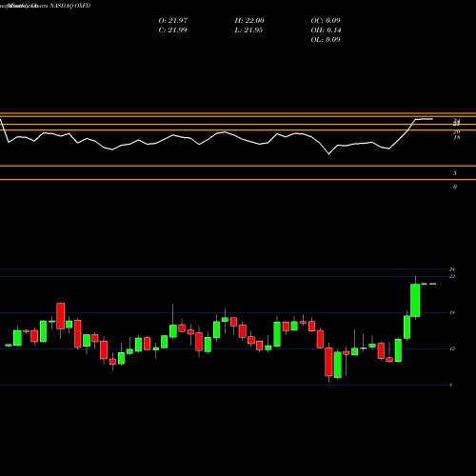
Task: Click the '8' price axis label
Action: [x=450, y=385]
